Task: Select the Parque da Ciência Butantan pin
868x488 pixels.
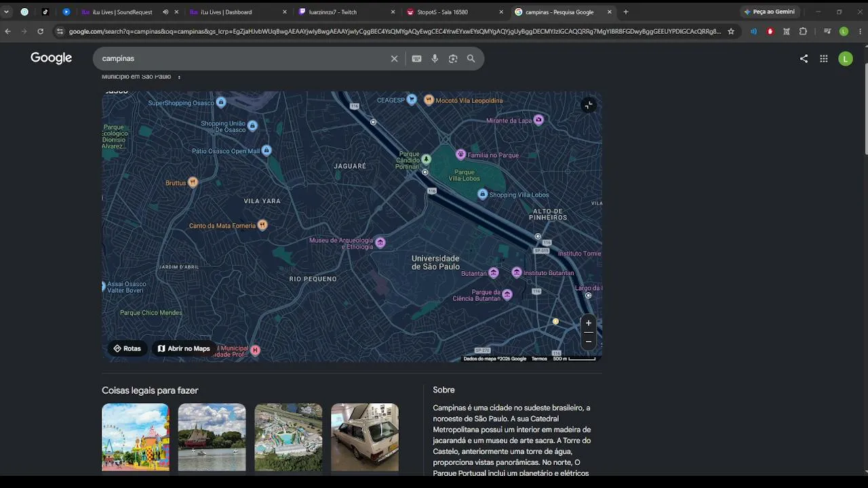Action: (x=507, y=294)
